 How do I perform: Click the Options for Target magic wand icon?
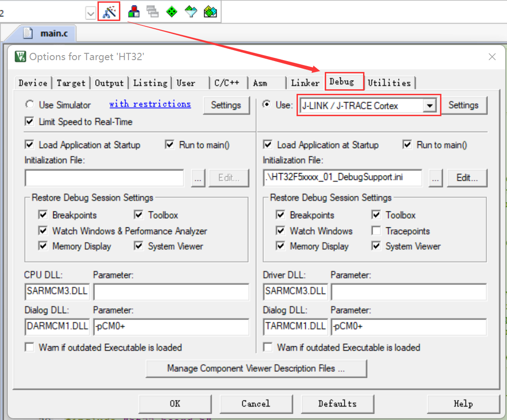tap(109, 12)
